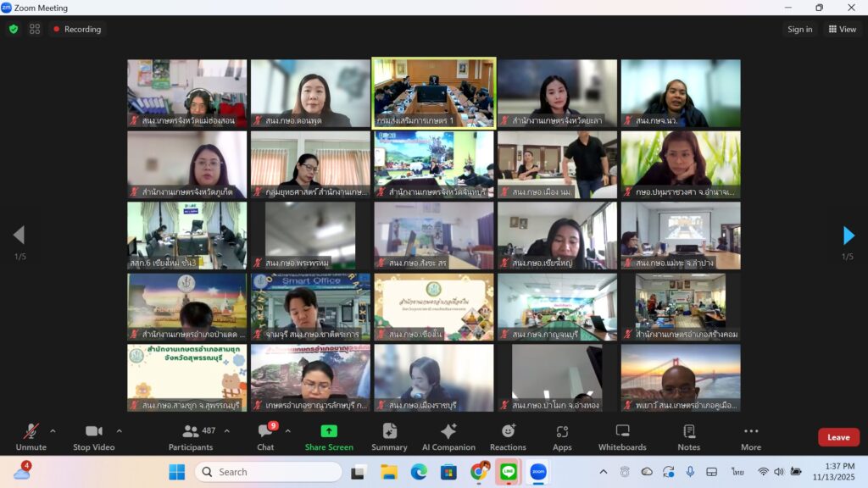Go to next gallery page with right arrow

coord(849,236)
